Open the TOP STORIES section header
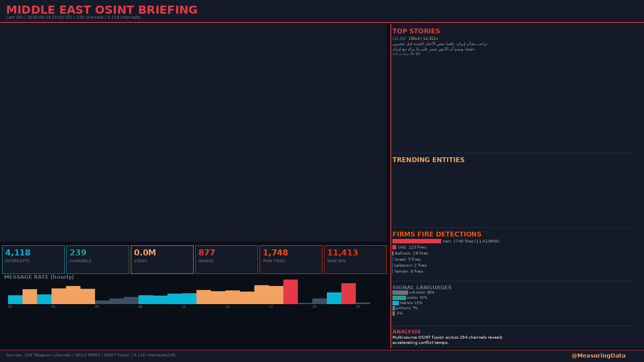The width and height of the screenshot is (644, 362). tap(417, 31)
